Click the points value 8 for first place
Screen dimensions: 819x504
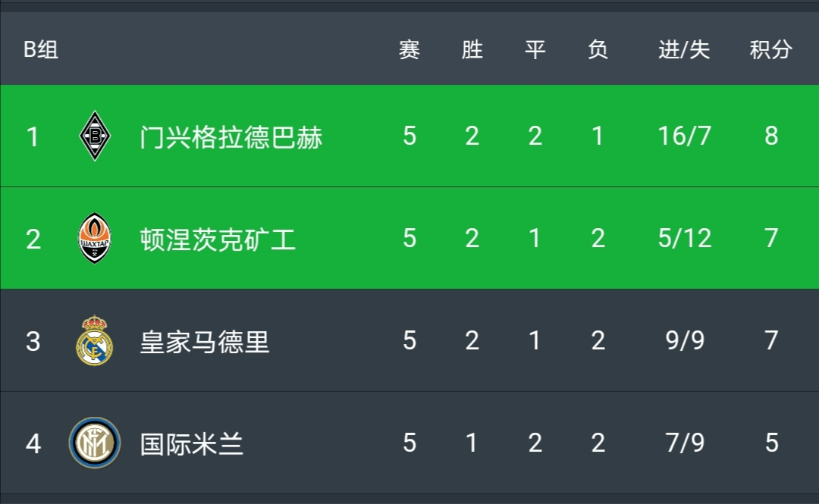[771, 136]
